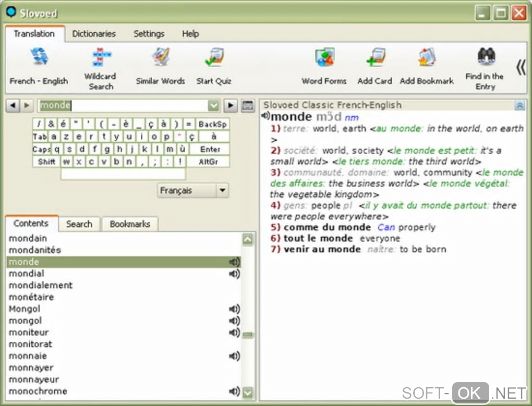Open the Help tab
Screen dimensions: 532x406
pos(190,33)
